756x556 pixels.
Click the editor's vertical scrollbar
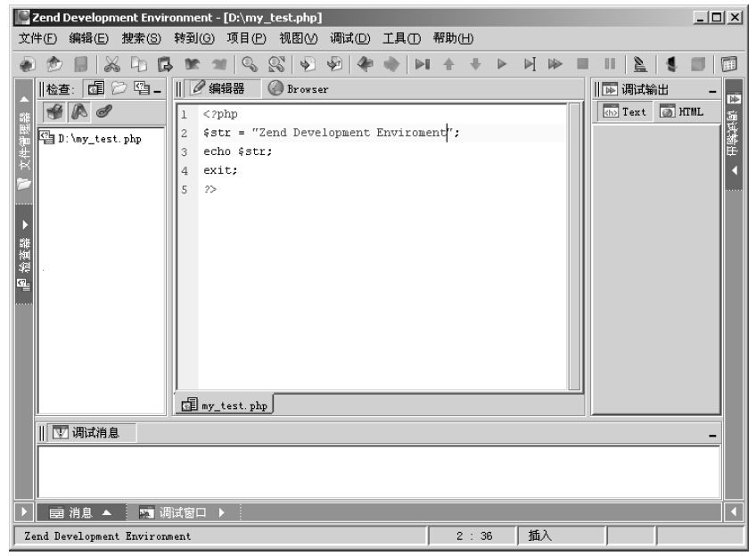[x=574, y=246]
